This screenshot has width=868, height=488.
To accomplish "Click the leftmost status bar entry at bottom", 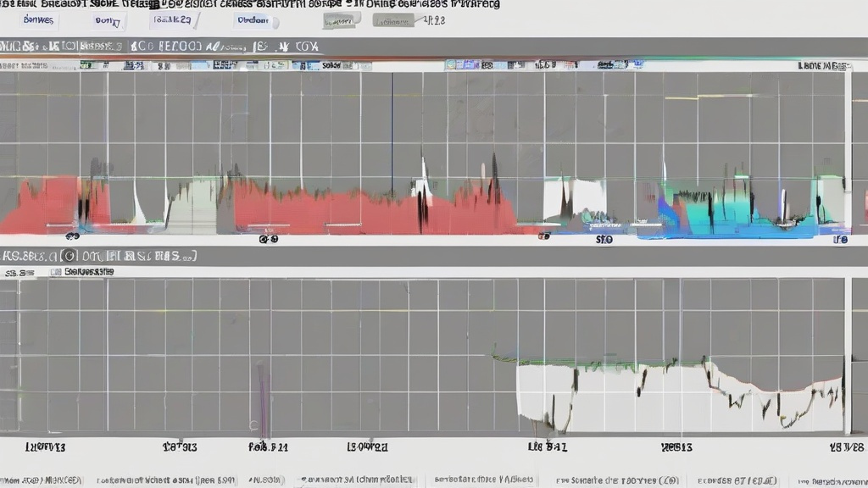I will coord(42,480).
